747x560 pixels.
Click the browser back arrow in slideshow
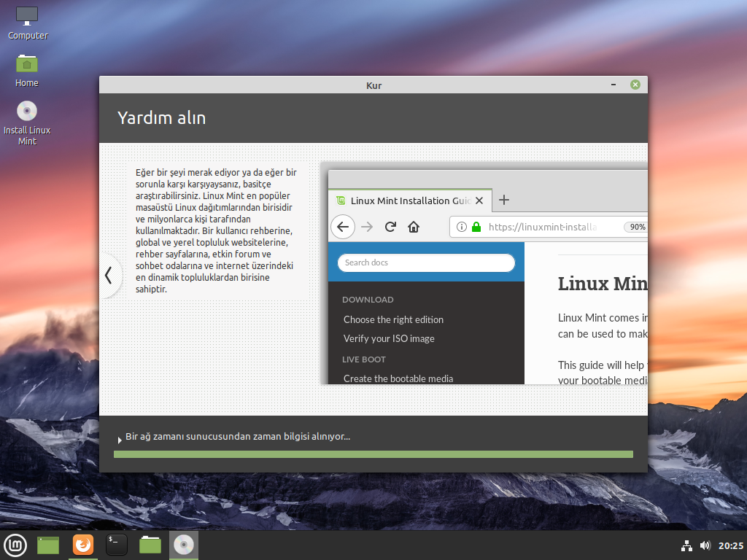tap(343, 227)
